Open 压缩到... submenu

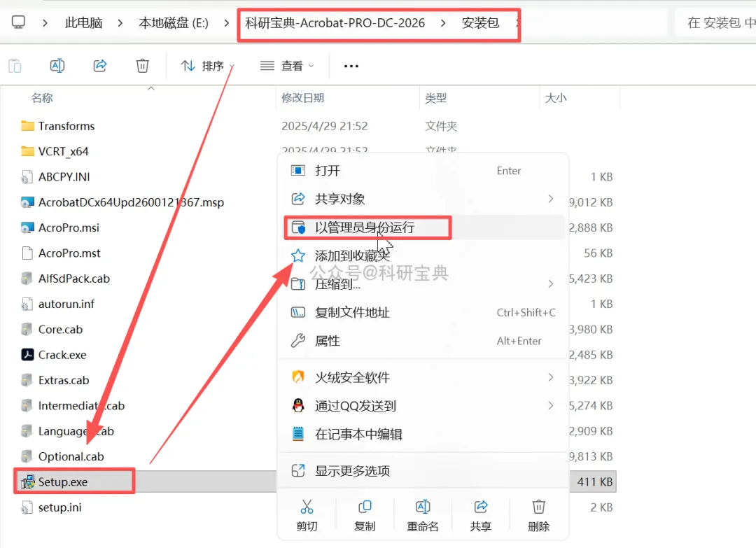423,284
